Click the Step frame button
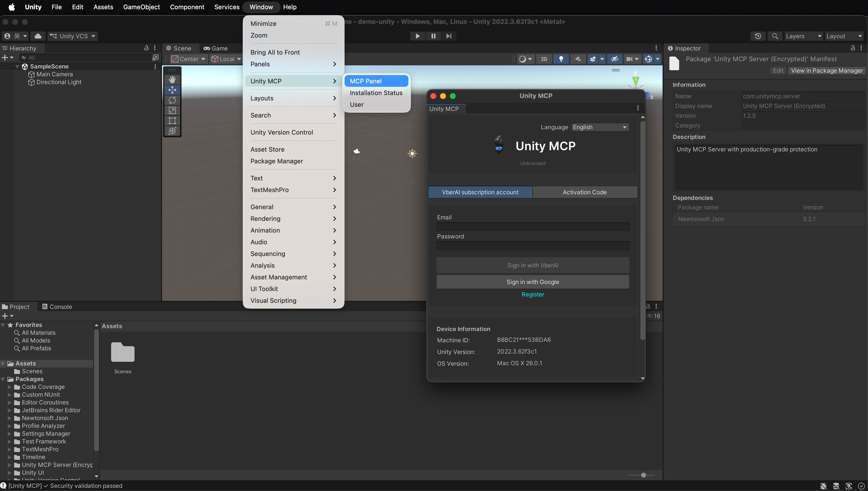868x491 pixels. click(x=449, y=36)
